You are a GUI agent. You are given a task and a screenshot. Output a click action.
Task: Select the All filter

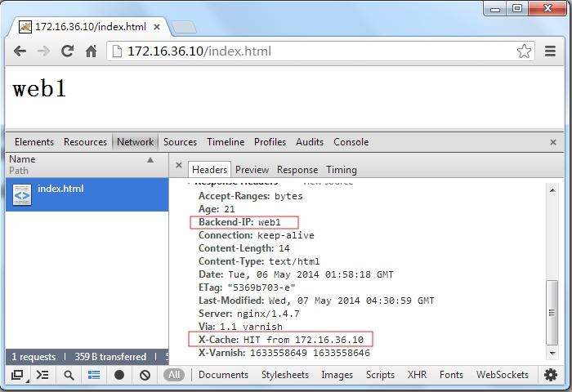[x=173, y=375]
